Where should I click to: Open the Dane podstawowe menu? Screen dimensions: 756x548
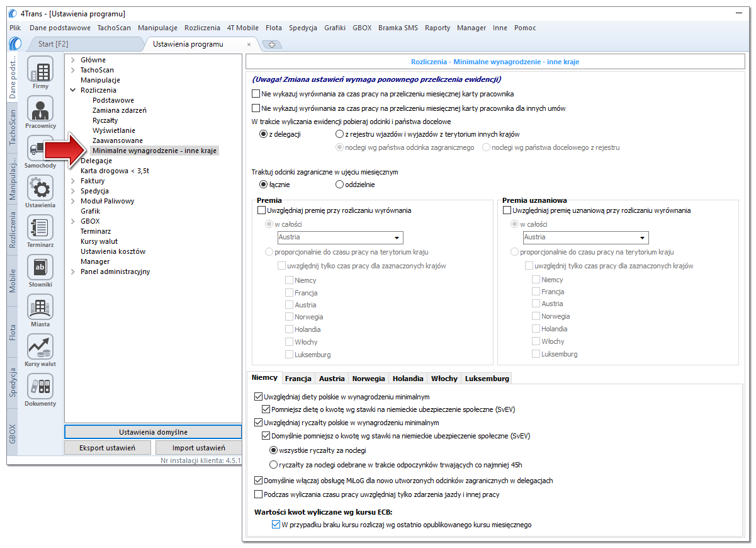click(x=60, y=28)
